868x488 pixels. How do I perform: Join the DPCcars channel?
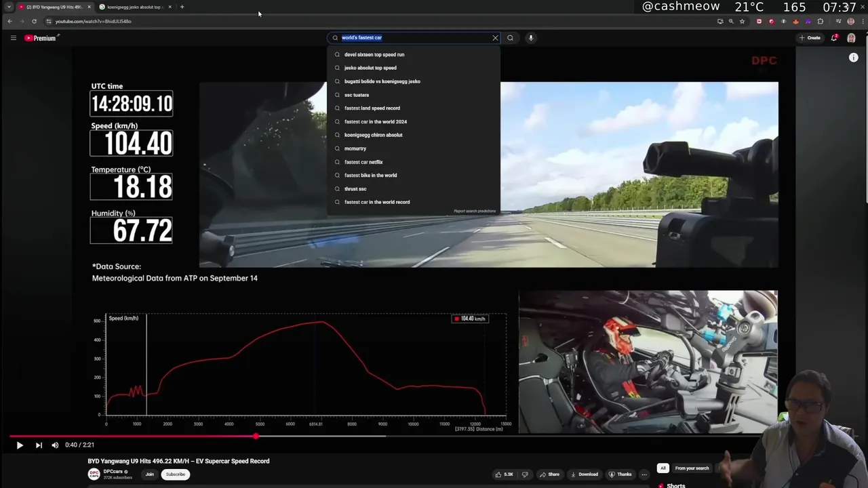(x=149, y=474)
